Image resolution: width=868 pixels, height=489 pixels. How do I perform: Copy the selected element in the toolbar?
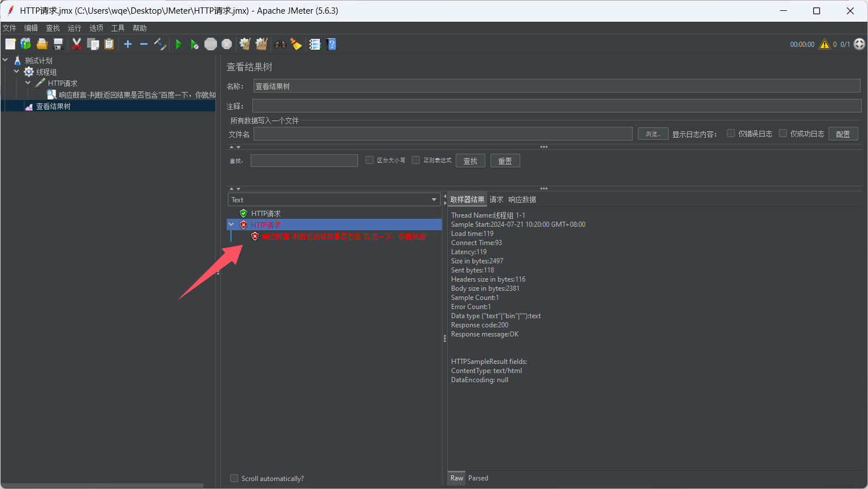[x=93, y=44]
